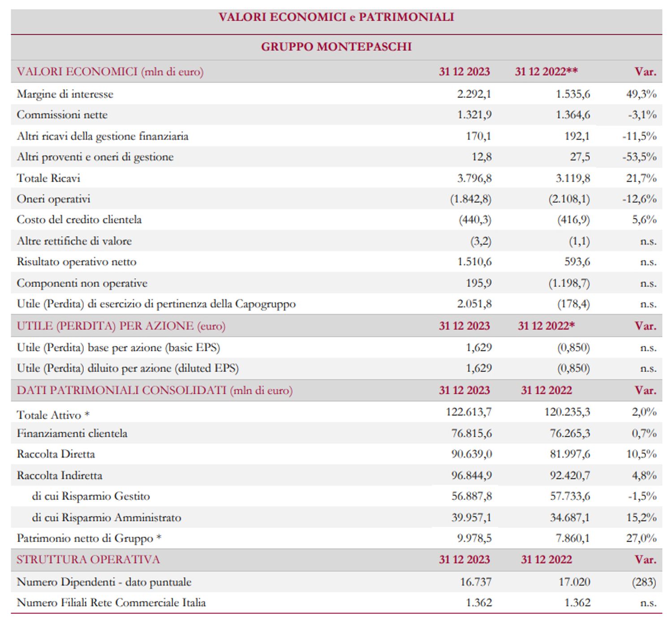Click 'Altre rettifiche di valore' label
This screenshot has height=625, width=672.
[74, 241]
